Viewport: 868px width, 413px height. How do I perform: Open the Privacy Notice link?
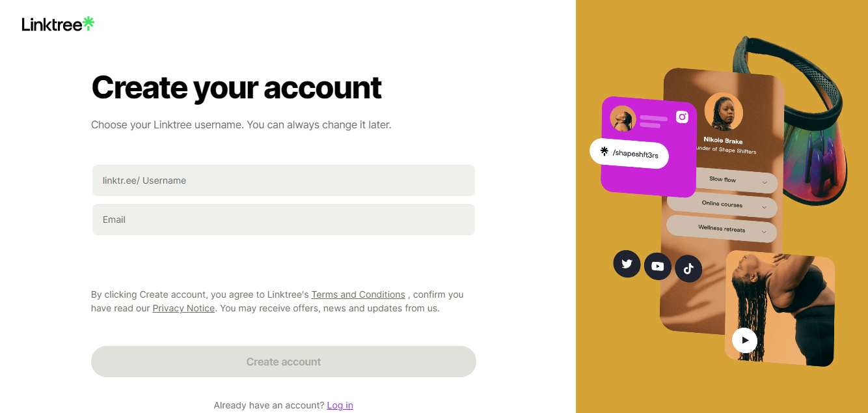[x=183, y=308]
